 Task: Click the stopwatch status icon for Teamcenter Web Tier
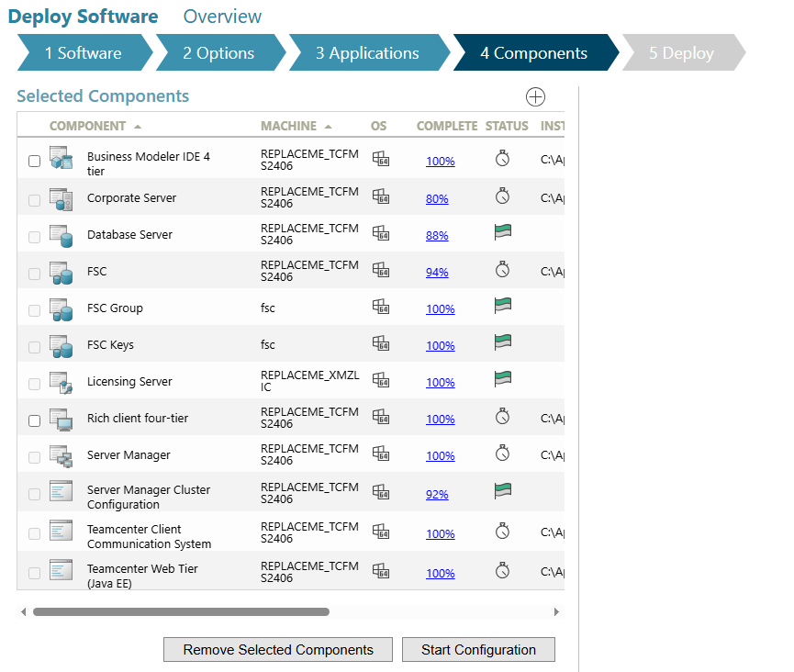[502, 570]
